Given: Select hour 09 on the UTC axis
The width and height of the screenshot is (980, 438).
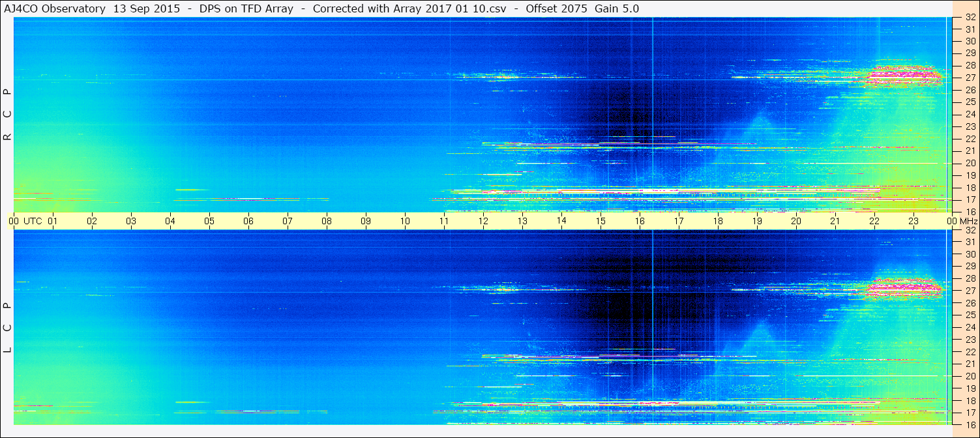Looking at the screenshot, I should (366, 221).
